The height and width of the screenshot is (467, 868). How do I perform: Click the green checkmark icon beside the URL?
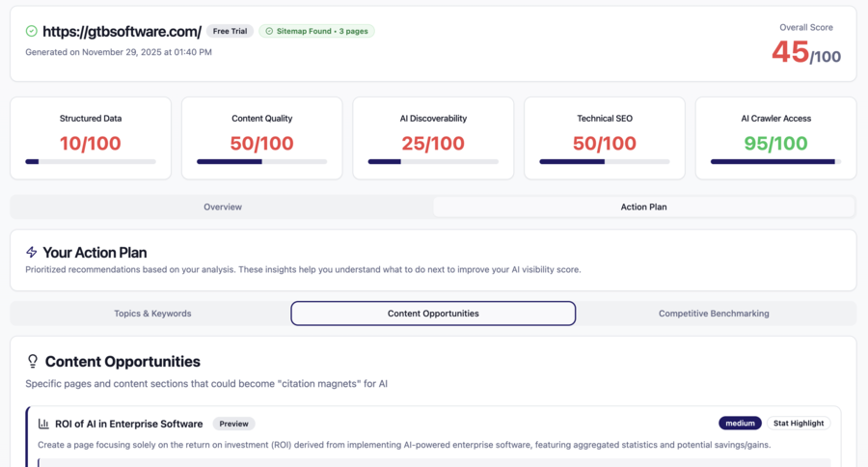32,31
